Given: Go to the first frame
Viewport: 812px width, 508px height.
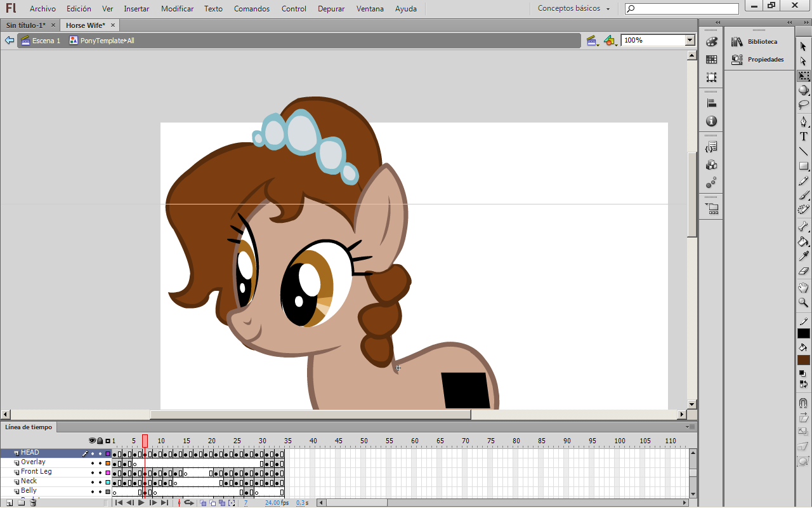Looking at the screenshot, I should [x=119, y=503].
